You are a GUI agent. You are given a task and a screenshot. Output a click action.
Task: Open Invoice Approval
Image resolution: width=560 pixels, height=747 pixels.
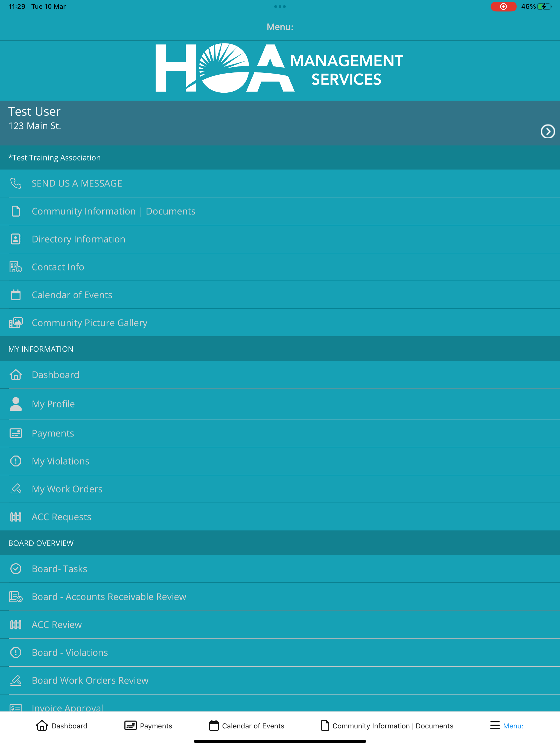(280, 703)
